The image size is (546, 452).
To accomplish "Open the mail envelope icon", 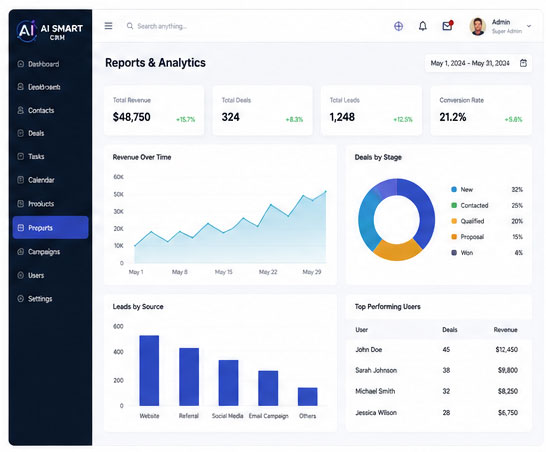I will pos(447,26).
